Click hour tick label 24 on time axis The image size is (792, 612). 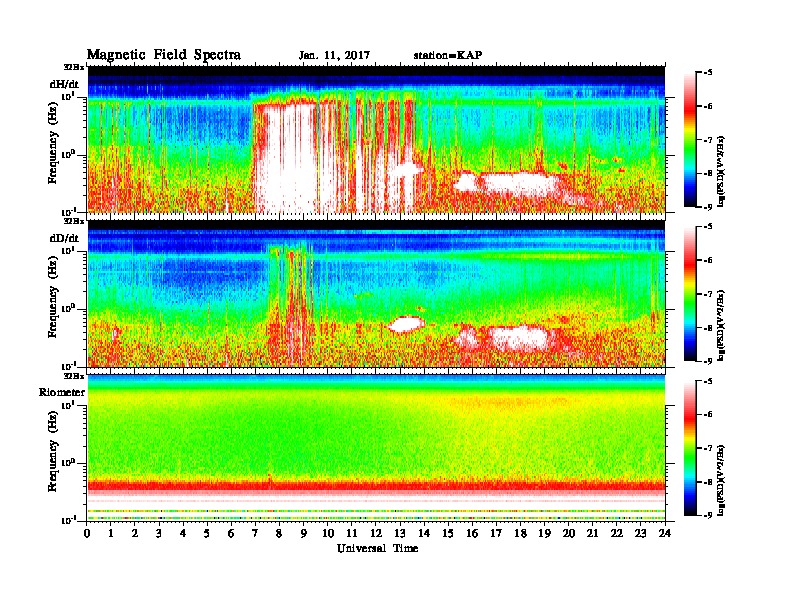click(665, 533)
